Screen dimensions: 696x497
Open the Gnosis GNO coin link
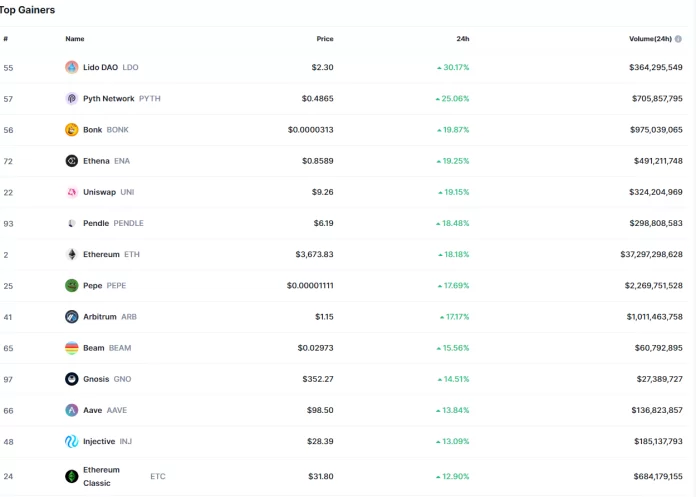[x=107, y=379]
